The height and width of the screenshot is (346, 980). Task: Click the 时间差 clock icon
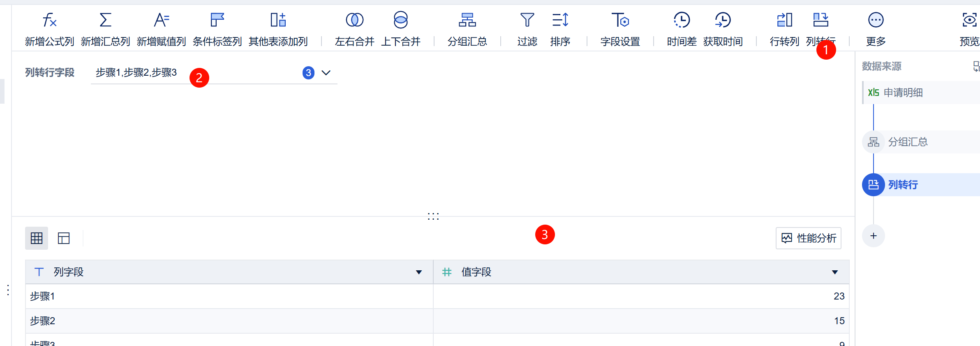682,20
